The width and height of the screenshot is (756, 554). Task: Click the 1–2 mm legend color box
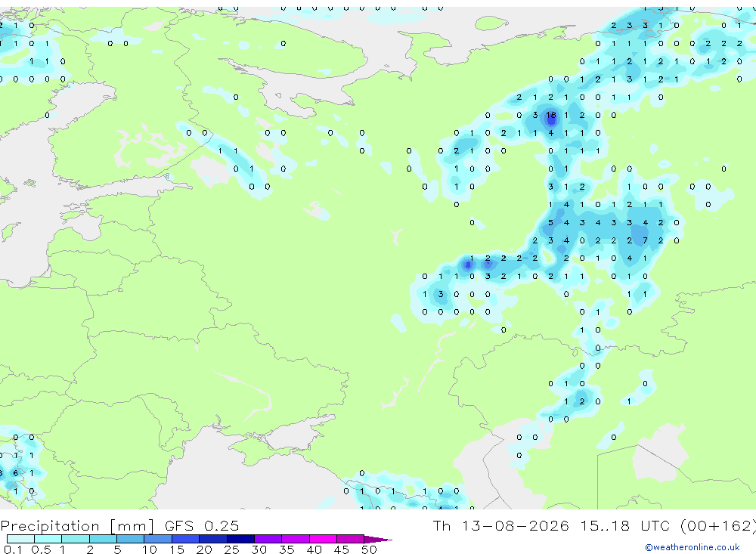76,539
